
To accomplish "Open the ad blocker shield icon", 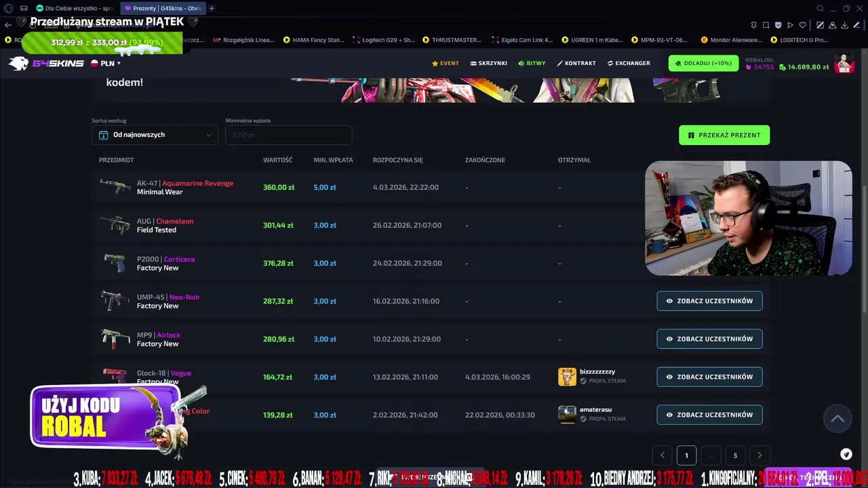I will (778, 25).
